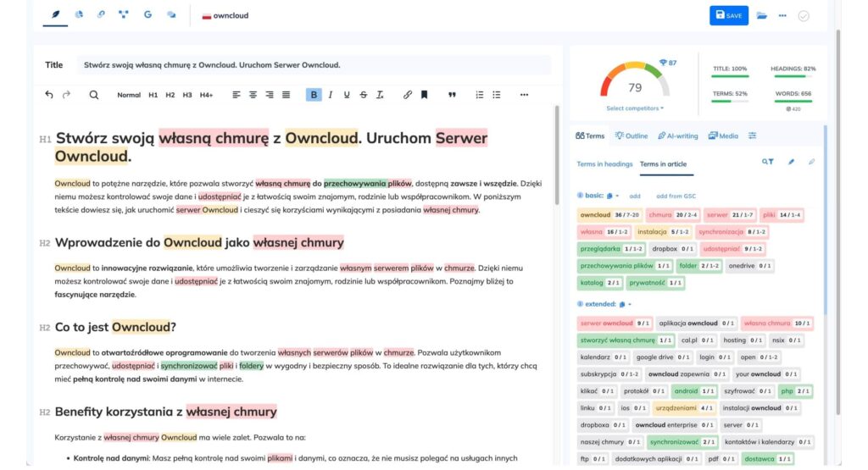Select Terms in article subtab

663,164
